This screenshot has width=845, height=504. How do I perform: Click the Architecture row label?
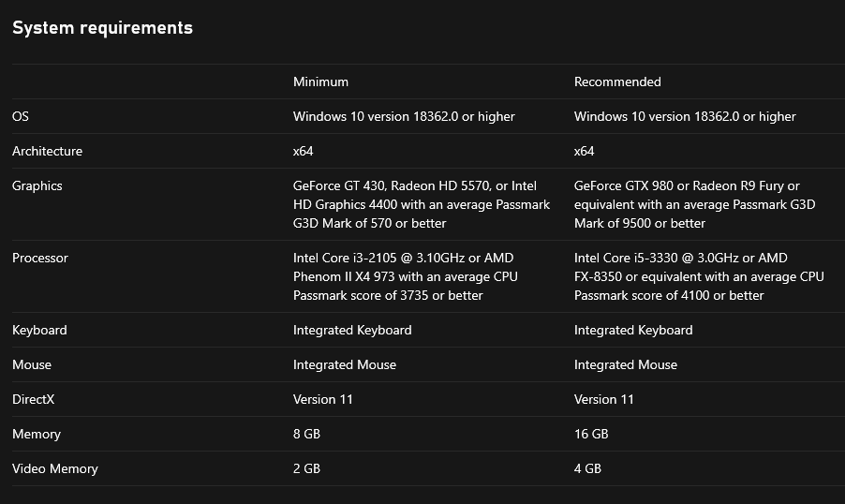click(x=47, y=151)
